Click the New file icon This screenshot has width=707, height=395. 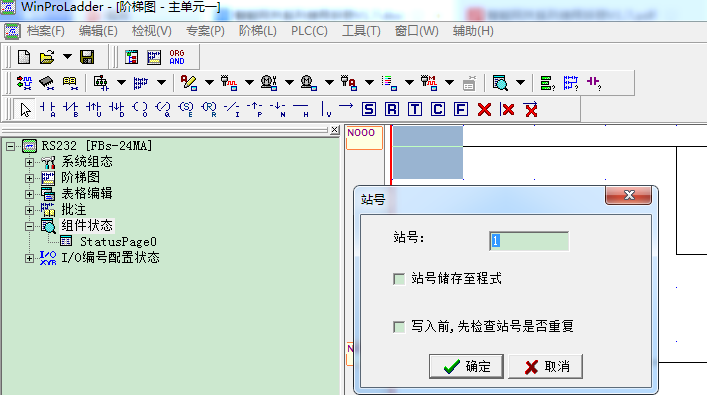click(24, 57)
